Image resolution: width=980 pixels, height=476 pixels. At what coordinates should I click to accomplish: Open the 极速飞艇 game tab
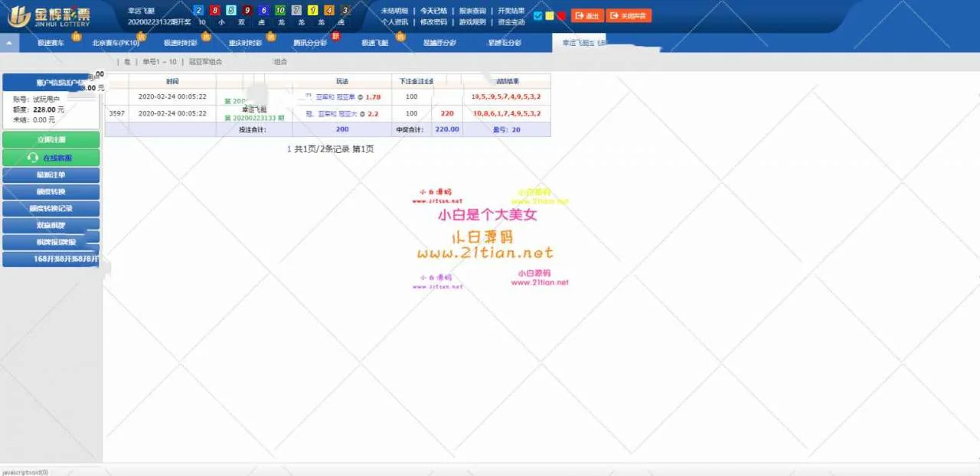tap(375, 44)
